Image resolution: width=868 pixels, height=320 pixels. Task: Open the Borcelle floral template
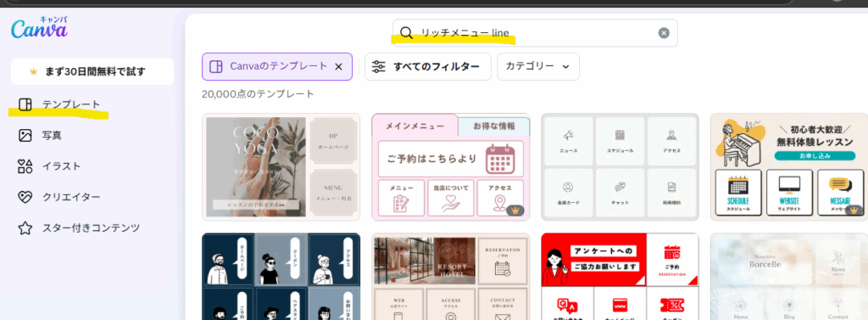tap(789, 276)
